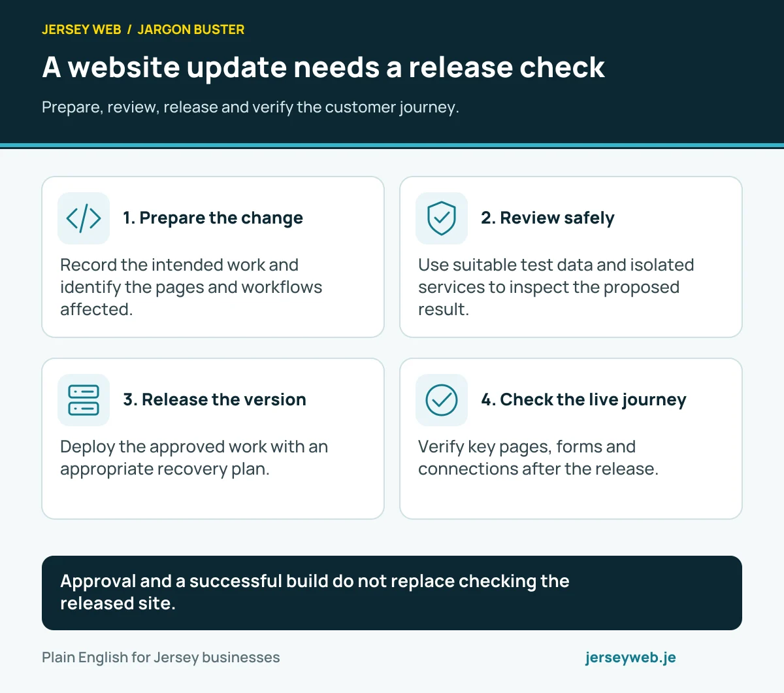
Task: Click the shield checkmark icon
Action: pos(442,218)
